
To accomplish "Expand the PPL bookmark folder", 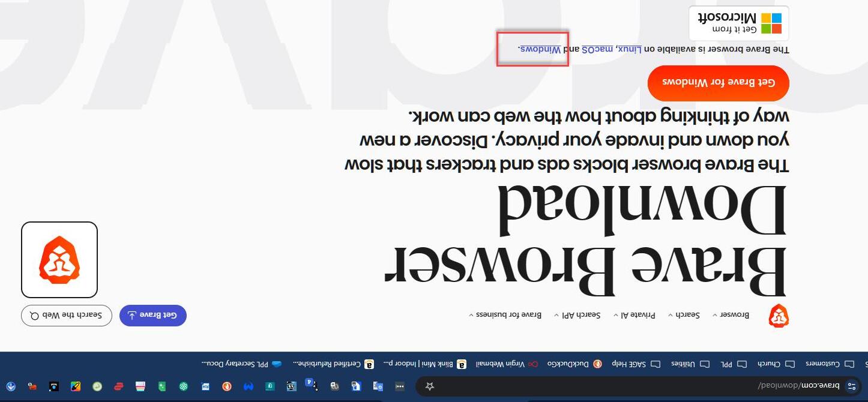I will coord(734,364).
